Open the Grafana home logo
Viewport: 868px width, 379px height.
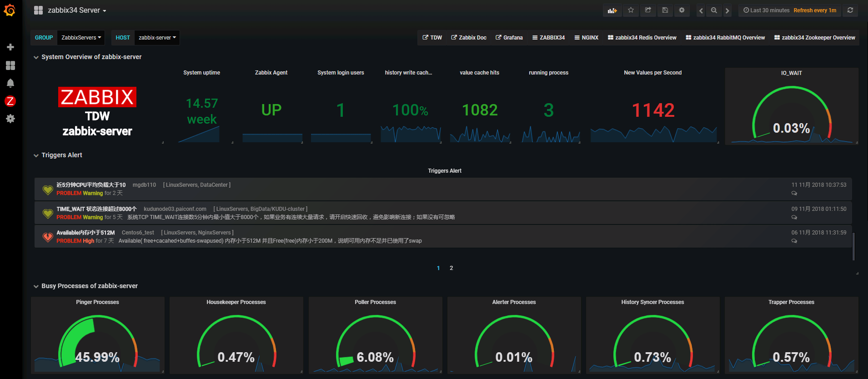[x=10, y=10]
